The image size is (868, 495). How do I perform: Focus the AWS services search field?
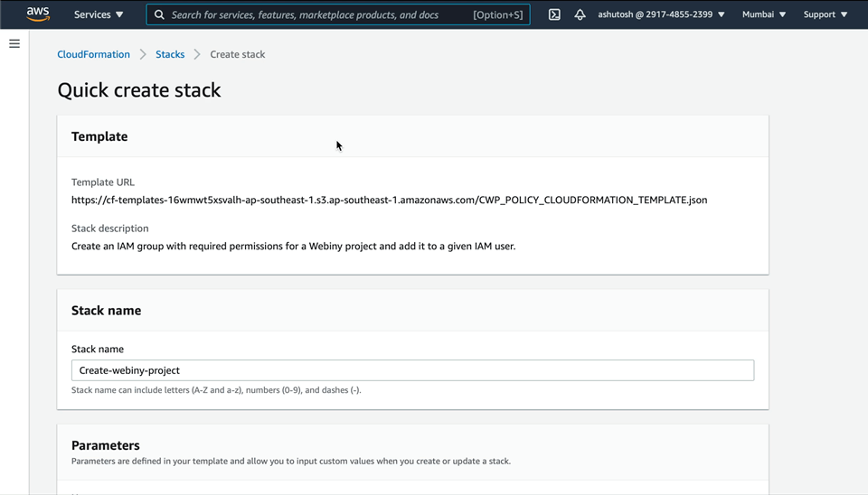click(316, 14)
